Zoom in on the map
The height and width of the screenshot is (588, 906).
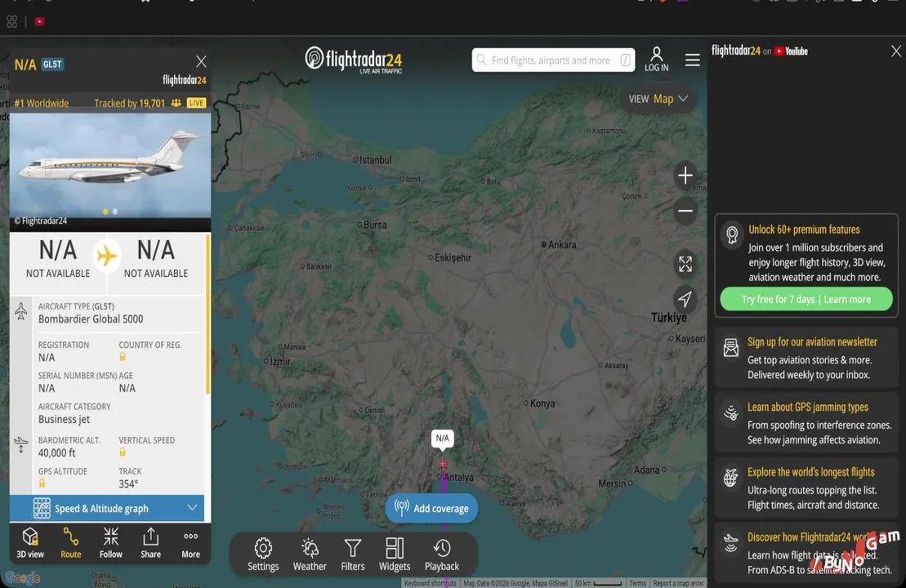click(x=685, y=175)
